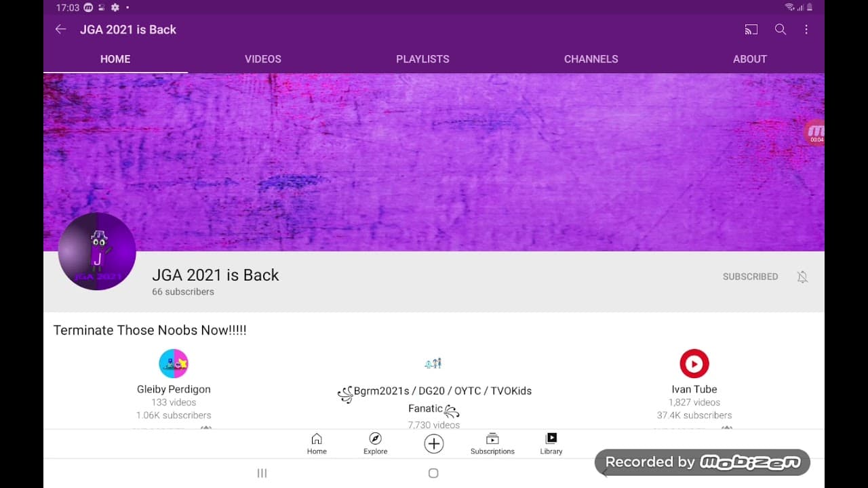Viewport: 868px width, 488px height.
Task: Switch to the ABOUT tab
Action: [749, 59]
